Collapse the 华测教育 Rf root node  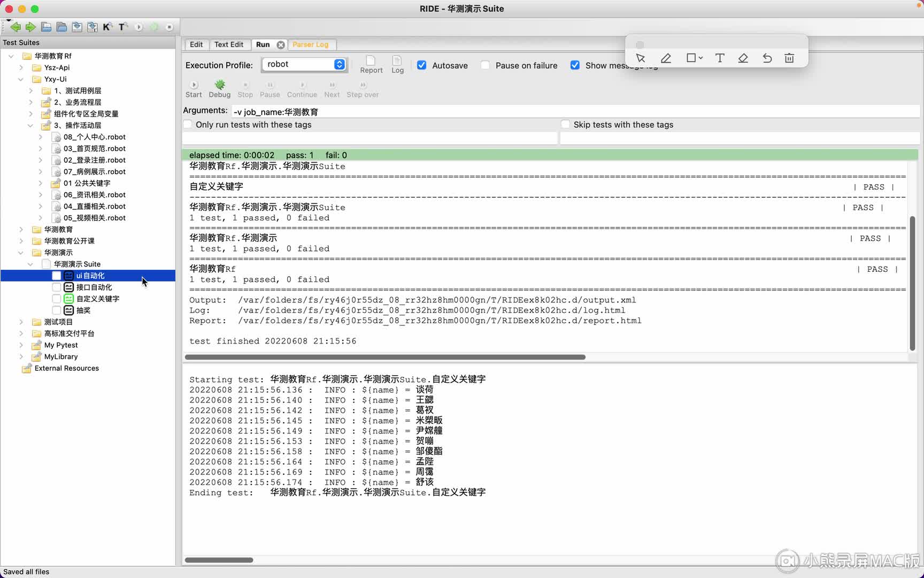coord(11,56)
